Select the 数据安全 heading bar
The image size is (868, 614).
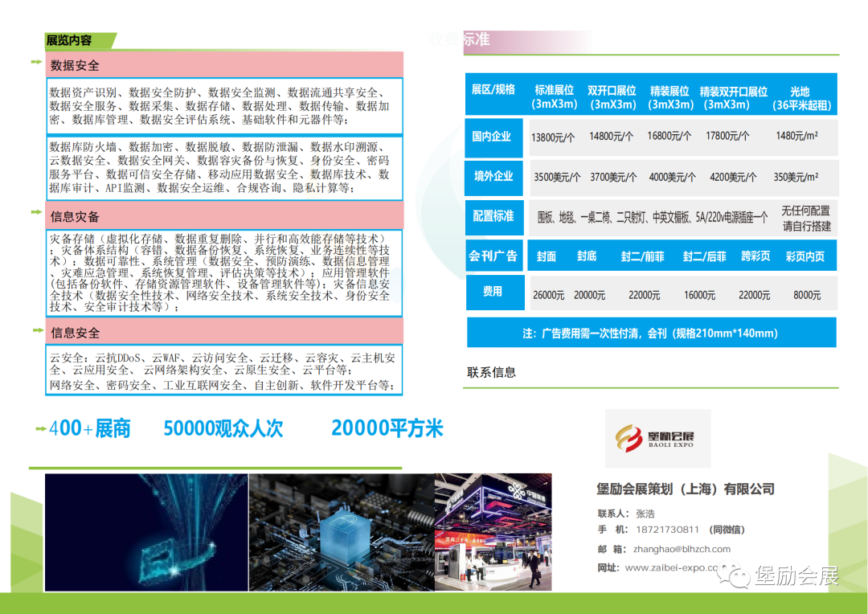[x=223, y=65]
